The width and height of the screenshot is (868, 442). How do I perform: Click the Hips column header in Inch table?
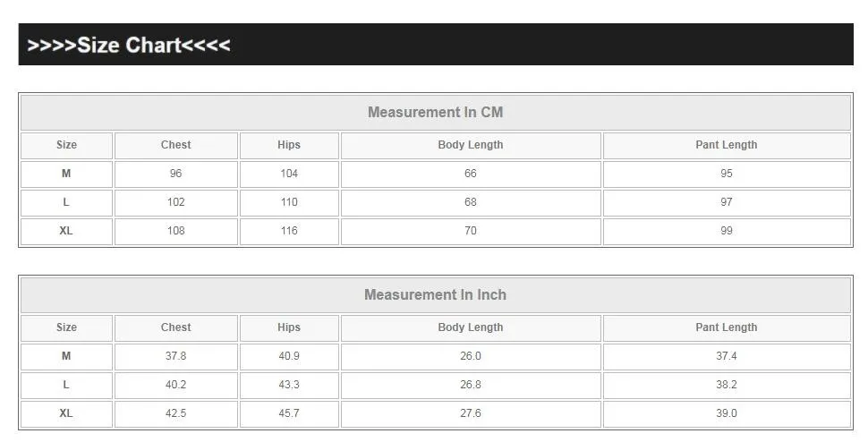click(x=288, y=327)
